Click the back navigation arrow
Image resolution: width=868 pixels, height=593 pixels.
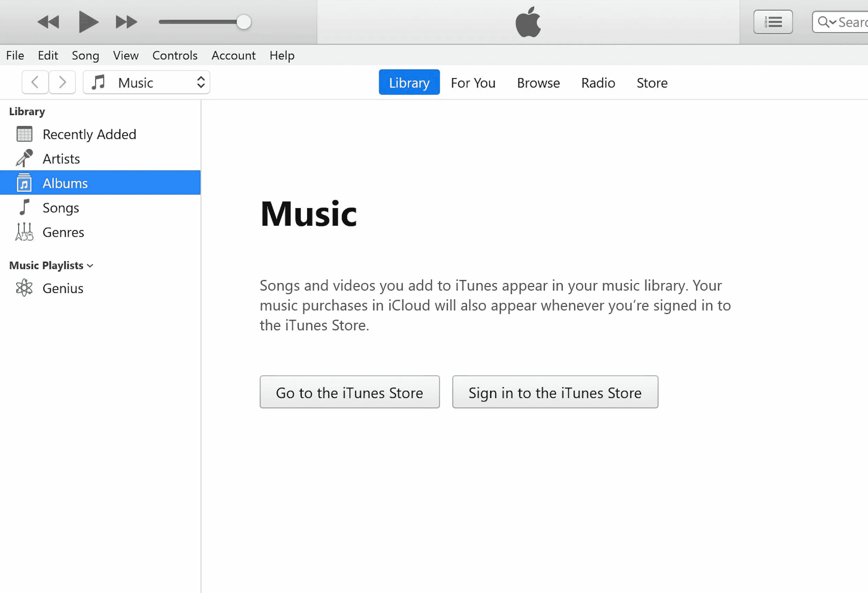point(34,82)
